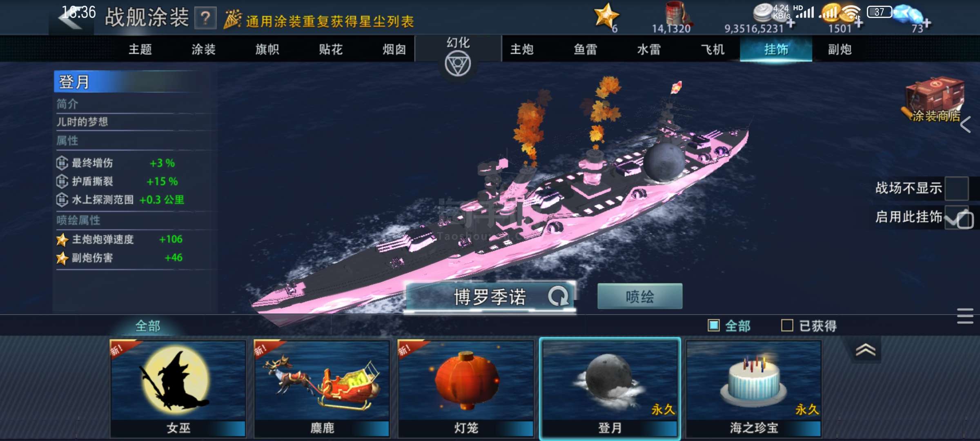Expand the right side panel arrow

tap(966, 125)
